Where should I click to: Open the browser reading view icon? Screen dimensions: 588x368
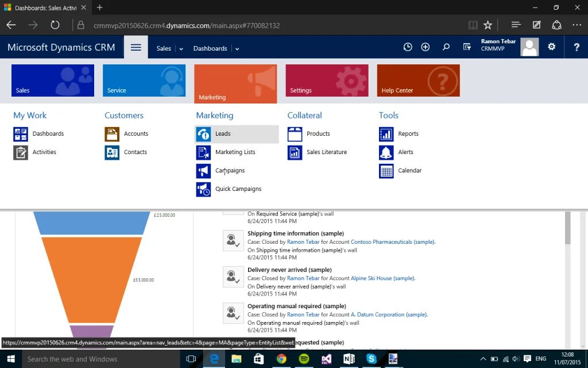point(473,25)
